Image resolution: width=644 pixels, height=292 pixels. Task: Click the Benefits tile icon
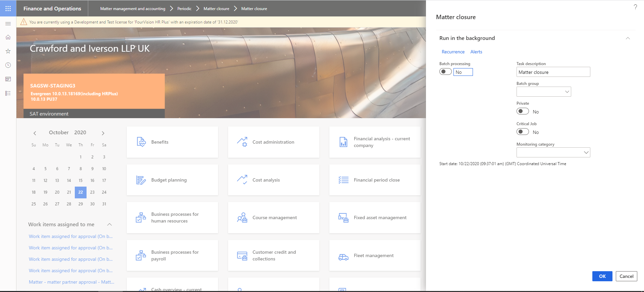click(141, 142)
